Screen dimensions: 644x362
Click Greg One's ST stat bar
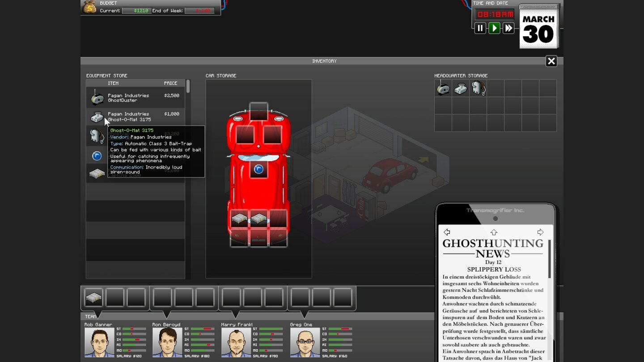[x=340, y=329]
